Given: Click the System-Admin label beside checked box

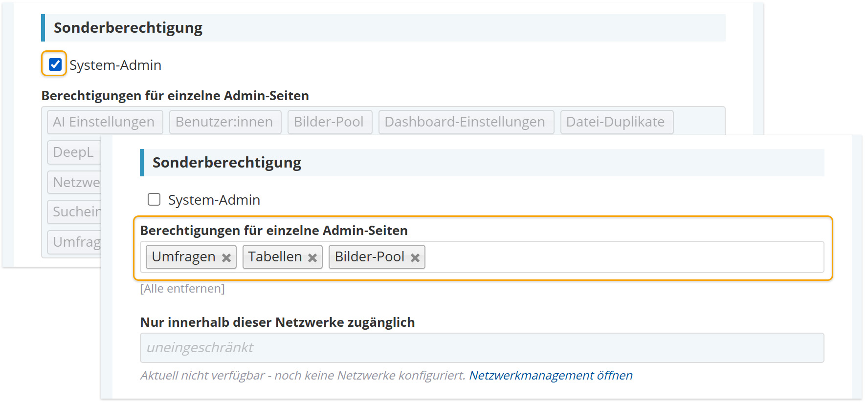Looking at the screenshot, I should point(115,65).
